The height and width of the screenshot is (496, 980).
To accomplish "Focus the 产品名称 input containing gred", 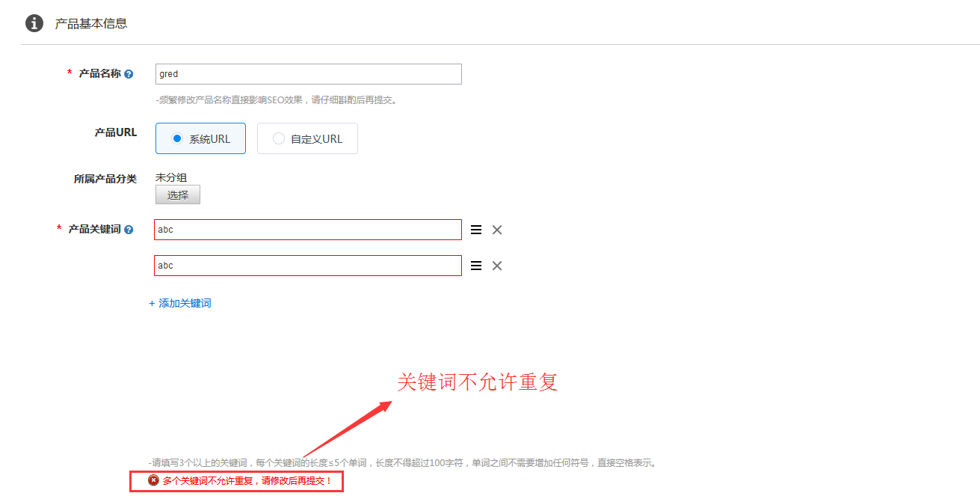I will pos(308,74).
